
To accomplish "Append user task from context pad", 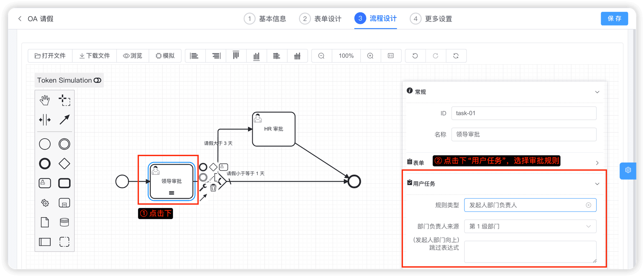I will 224,167.
